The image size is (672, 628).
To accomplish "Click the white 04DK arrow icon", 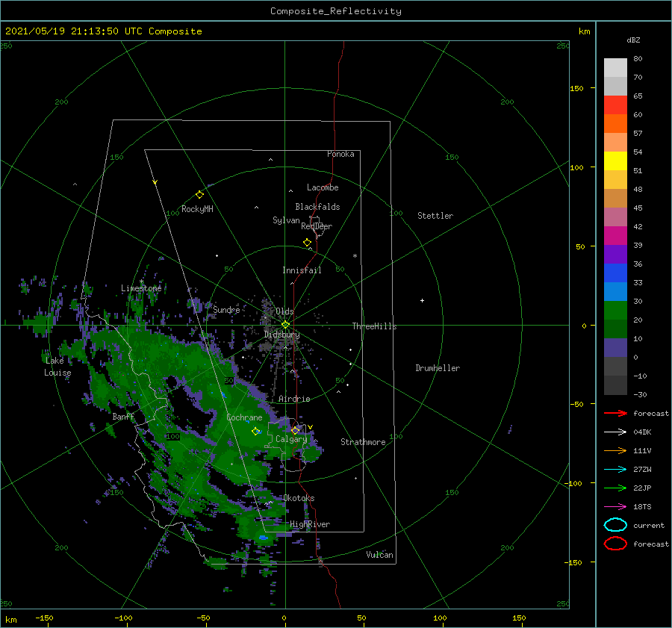I will 615,432.
